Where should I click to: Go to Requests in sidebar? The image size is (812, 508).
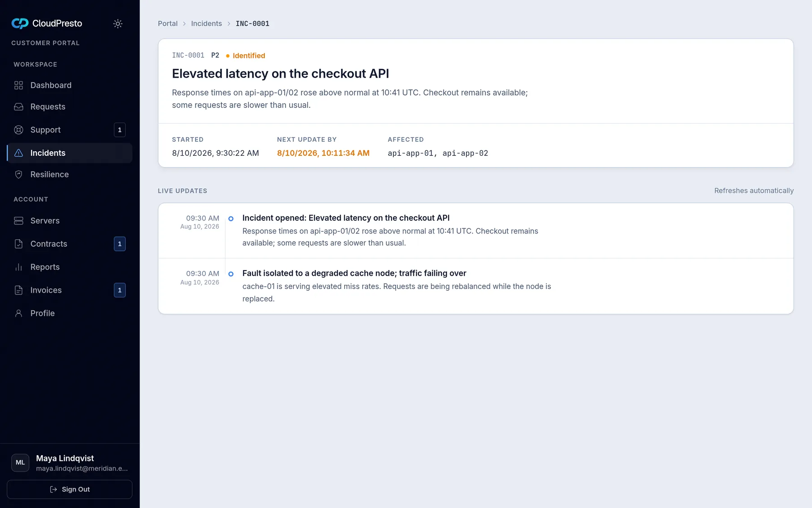[x=69, y=107]
